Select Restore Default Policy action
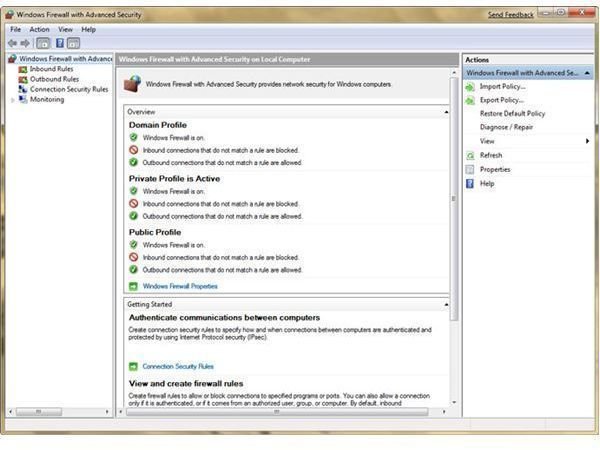The width and height of the screenshot is (600, 450). (x=512, y=114)
